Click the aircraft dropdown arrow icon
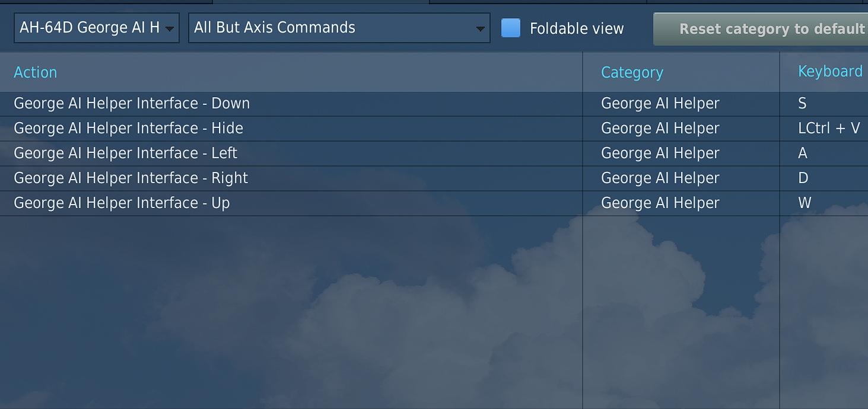This screenshot has height=409, width=868. 170,29
